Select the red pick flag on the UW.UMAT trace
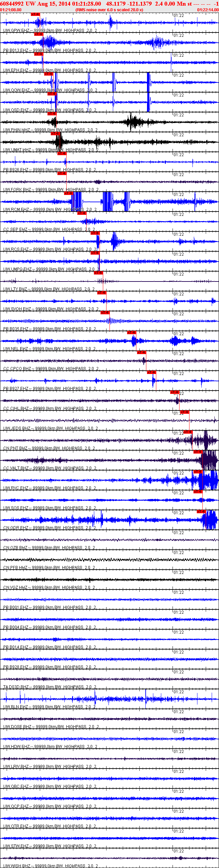 (55, 133)
